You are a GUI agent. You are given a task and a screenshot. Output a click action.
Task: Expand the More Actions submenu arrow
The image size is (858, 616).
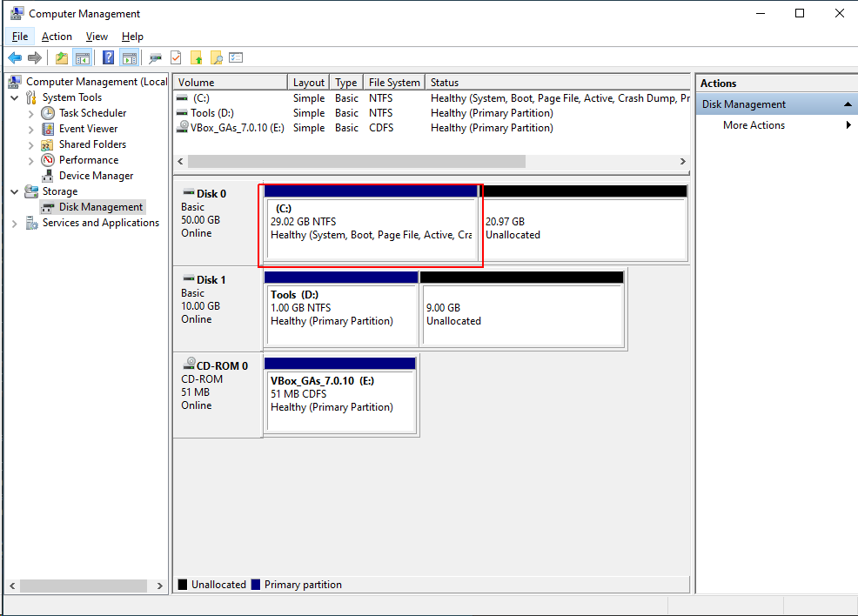[x=848, y=125]
